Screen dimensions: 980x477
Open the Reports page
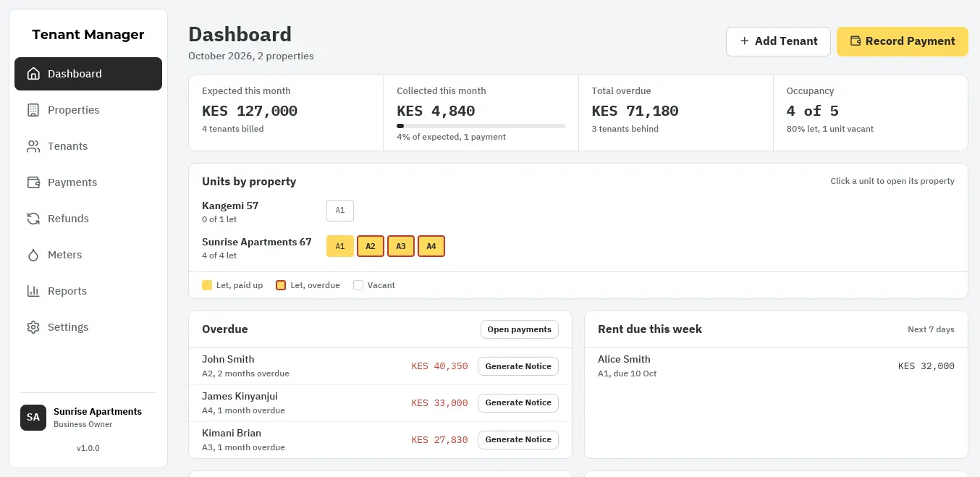tap(88, 291)
